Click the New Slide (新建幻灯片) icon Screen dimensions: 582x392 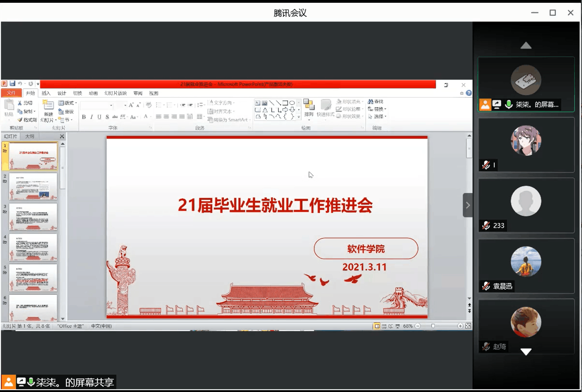(48, 106)
